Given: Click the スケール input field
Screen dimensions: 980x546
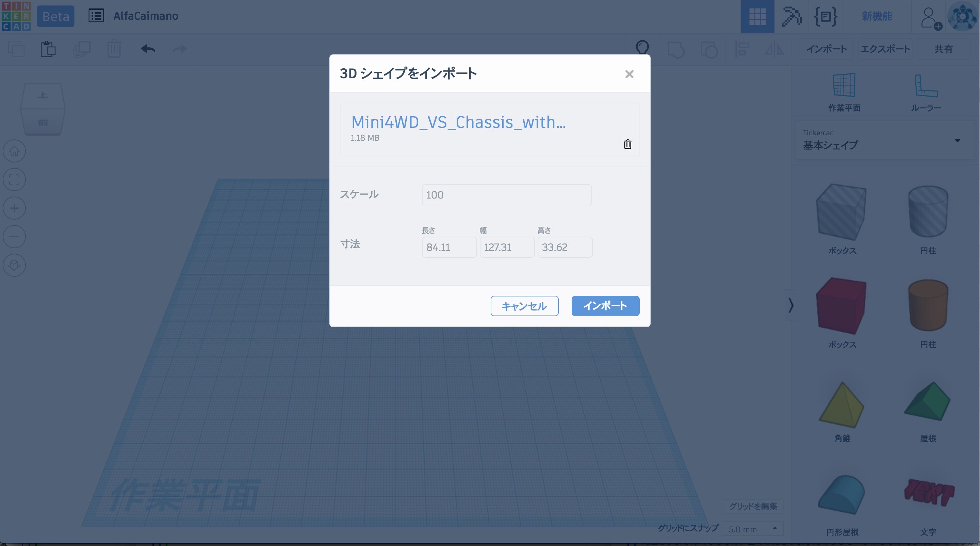Looking at the screenshot, I should (x=506, y=195).
